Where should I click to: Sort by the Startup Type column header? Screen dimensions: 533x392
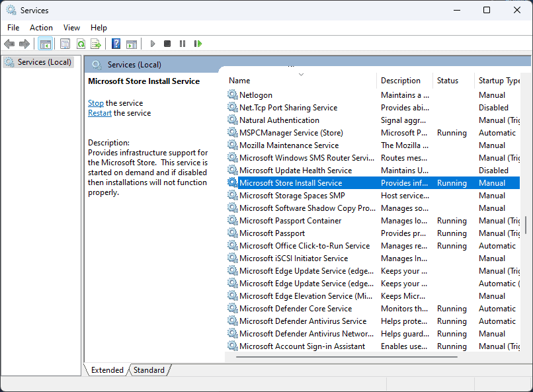pos(497,81)
